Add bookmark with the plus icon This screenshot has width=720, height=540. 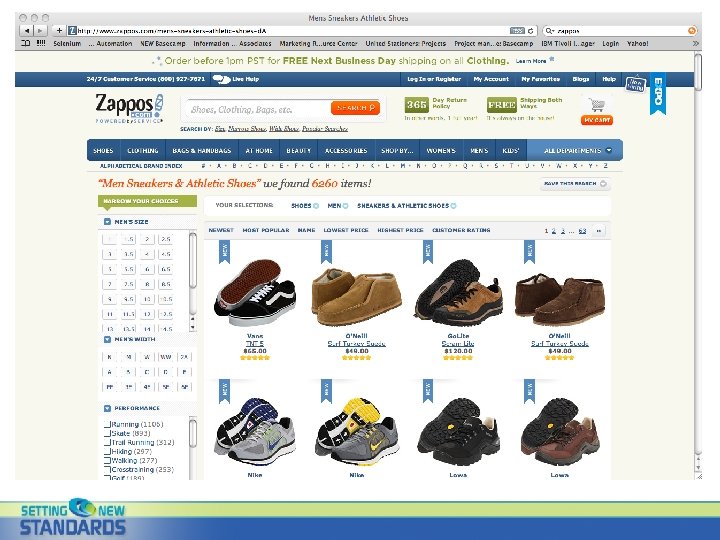click(59, 31)
